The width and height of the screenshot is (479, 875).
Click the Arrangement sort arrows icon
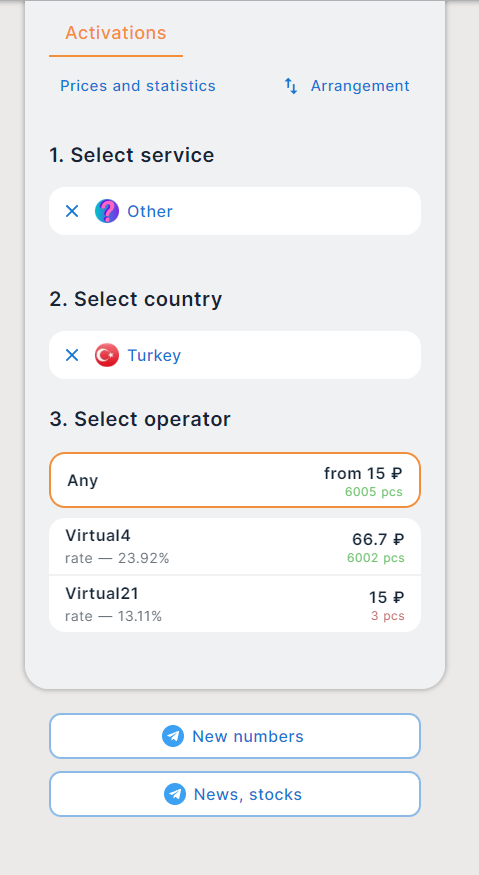(x=291, y=86)
